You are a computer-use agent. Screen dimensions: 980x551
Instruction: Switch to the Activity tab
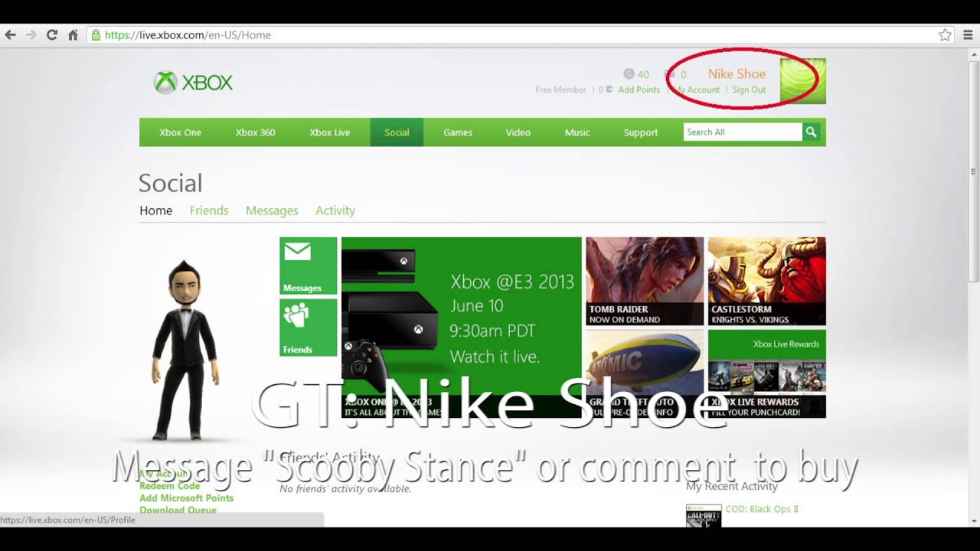coord(335,210)
